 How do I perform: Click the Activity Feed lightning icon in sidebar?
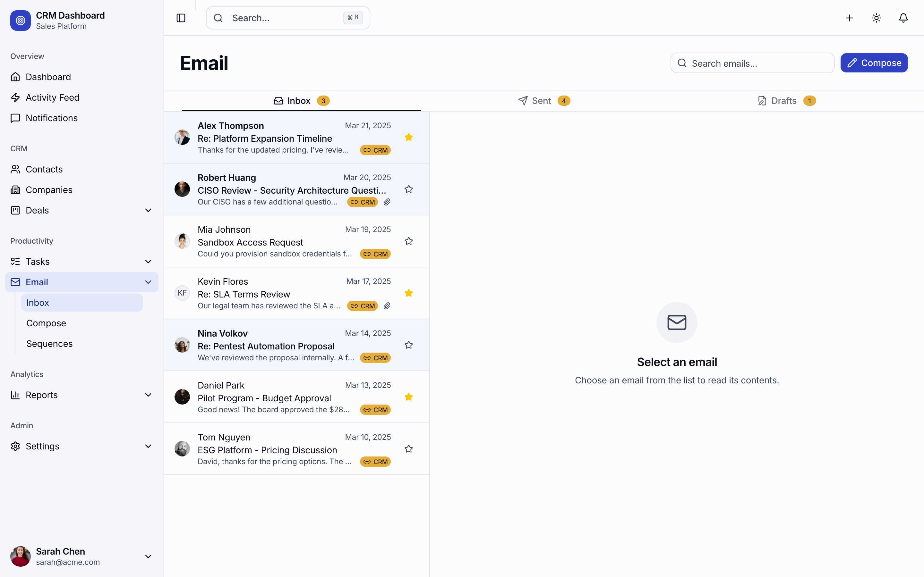pyautogui.click(x=15, y=97)
